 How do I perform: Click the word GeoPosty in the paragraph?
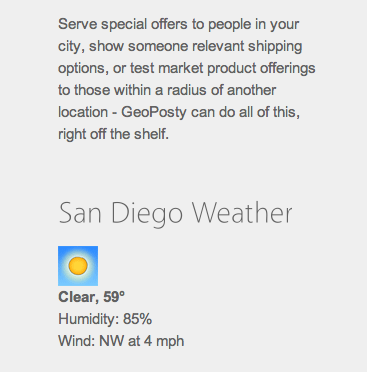point(154,112)
